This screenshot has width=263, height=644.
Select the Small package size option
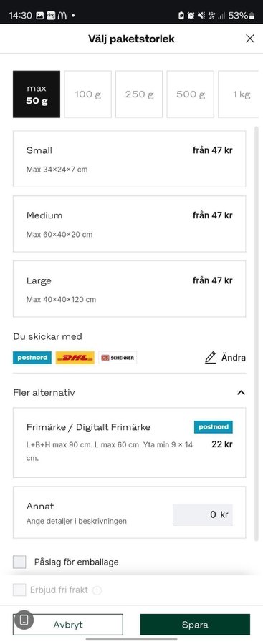tap(129, 159)
